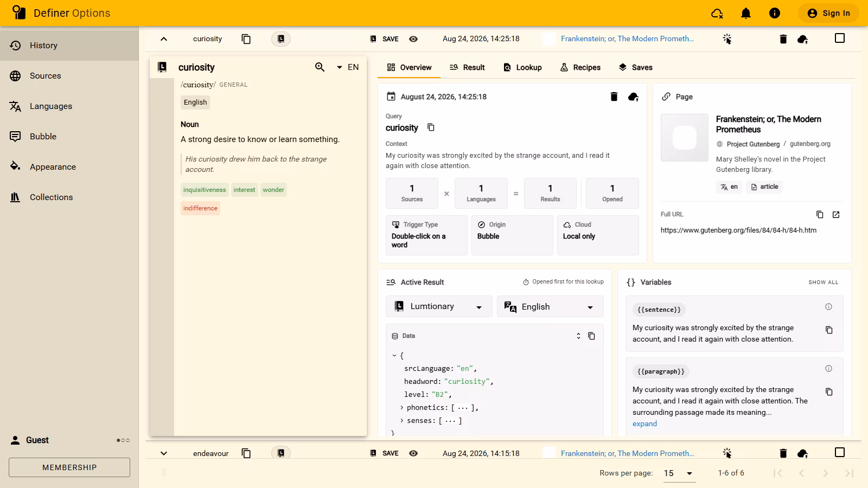Copy the Data JSON
The height and width of the screenshot is (488, 868).
591,336
